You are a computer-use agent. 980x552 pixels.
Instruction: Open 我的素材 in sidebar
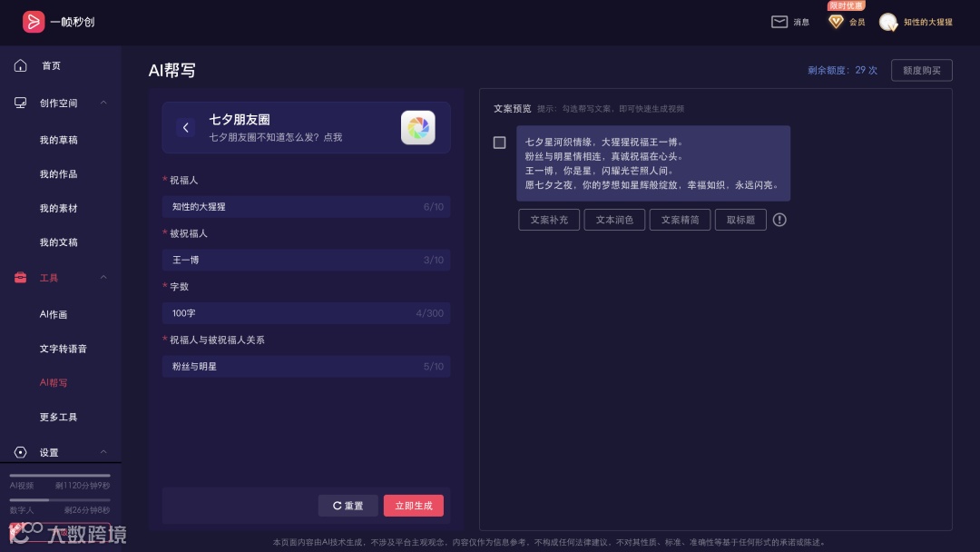[59, 208]
